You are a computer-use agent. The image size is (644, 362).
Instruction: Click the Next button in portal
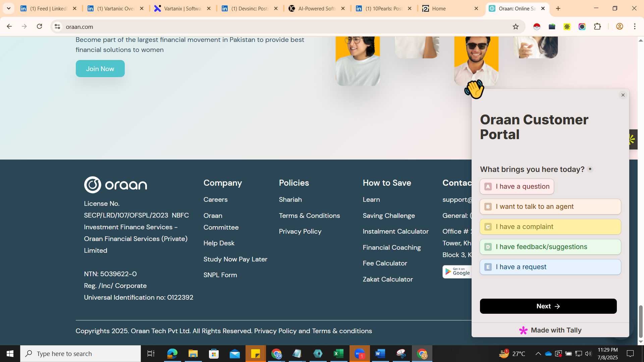click(548, 306)
